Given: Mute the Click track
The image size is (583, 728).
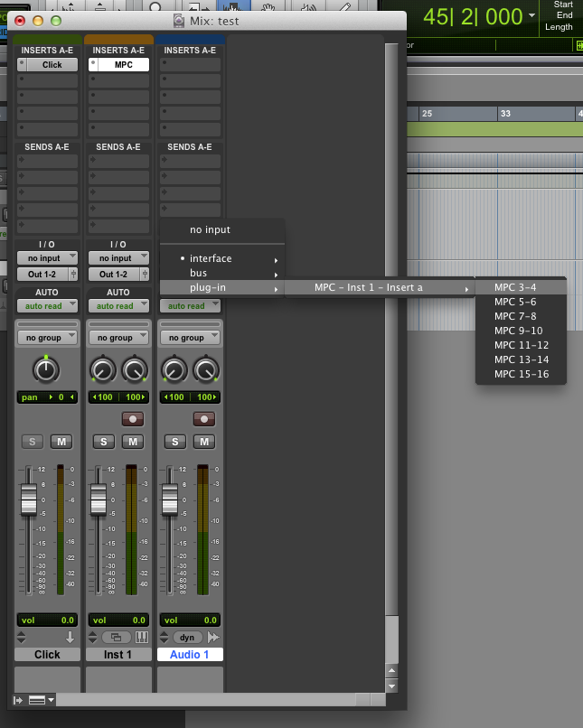Looking at the screenshot, I should coord(61,442).
